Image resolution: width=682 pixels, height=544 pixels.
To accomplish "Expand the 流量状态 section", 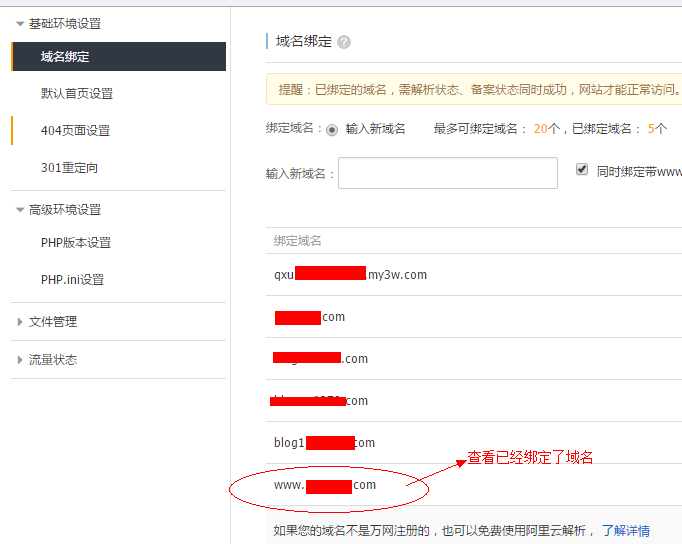I will tap(20, 360).
